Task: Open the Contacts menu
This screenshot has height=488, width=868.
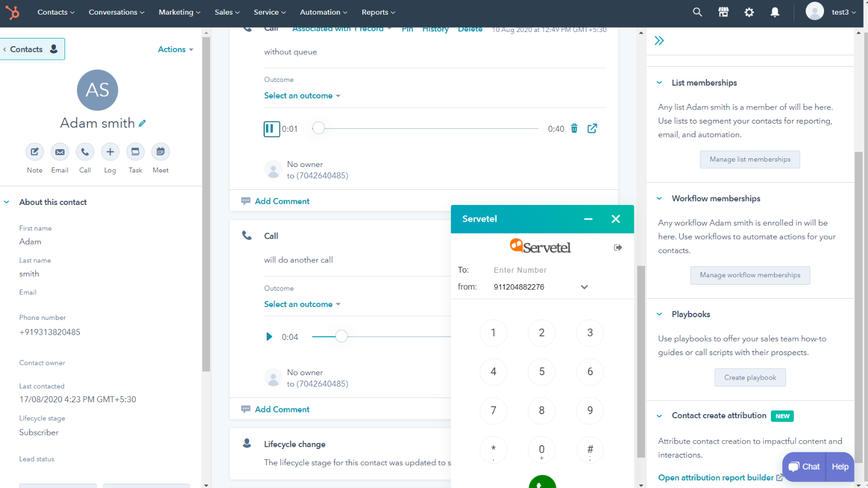Action: 56,12
